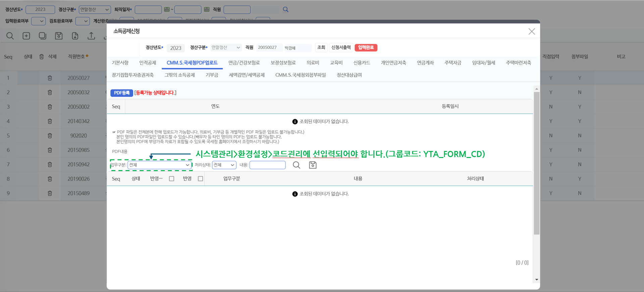Click the dialog 직원 field showing 20050027
Viewport: 644px width, 292px height.
[269, 48]
